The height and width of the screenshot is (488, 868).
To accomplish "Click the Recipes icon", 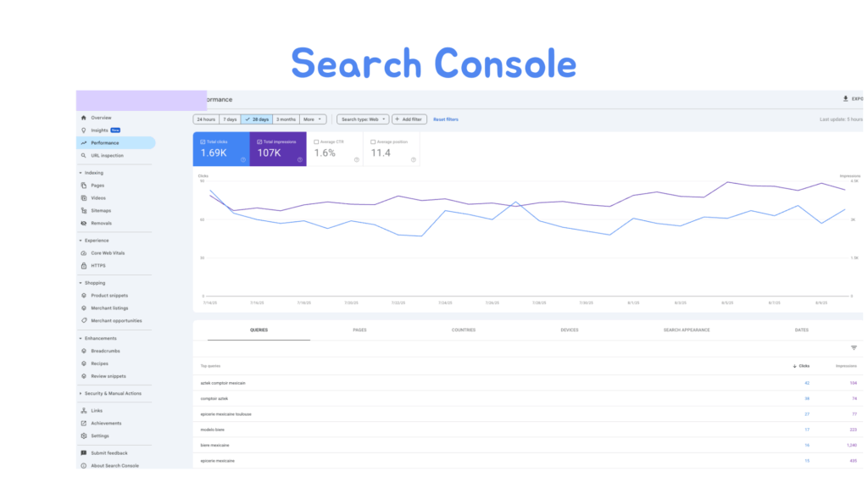I will pyautogui.click(x=84, y=363).
